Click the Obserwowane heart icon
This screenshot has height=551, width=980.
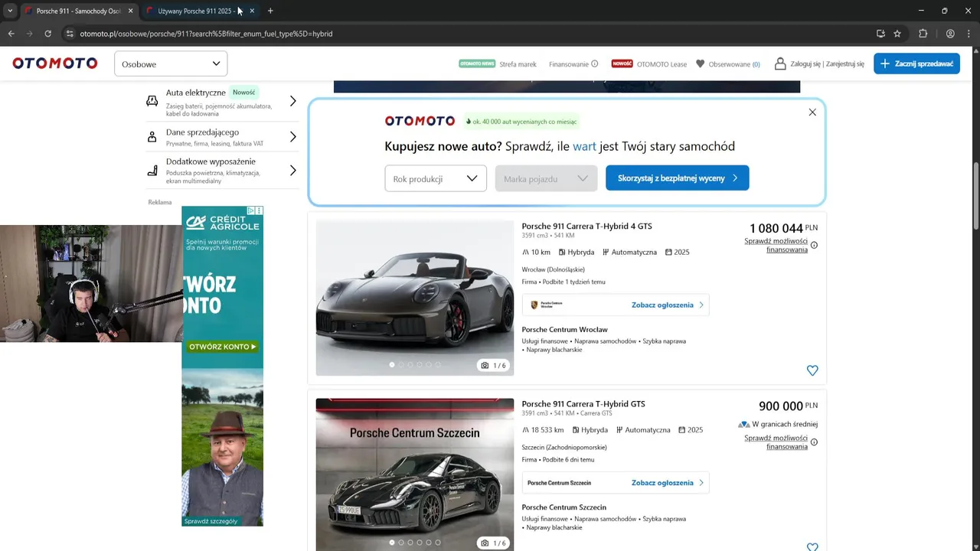pos(700,64)
